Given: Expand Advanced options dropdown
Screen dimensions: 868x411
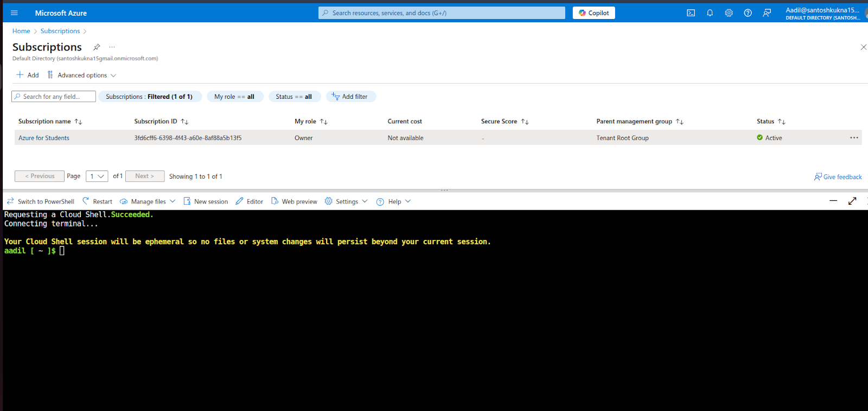Looking at the screenshot, I should (81, 75).
